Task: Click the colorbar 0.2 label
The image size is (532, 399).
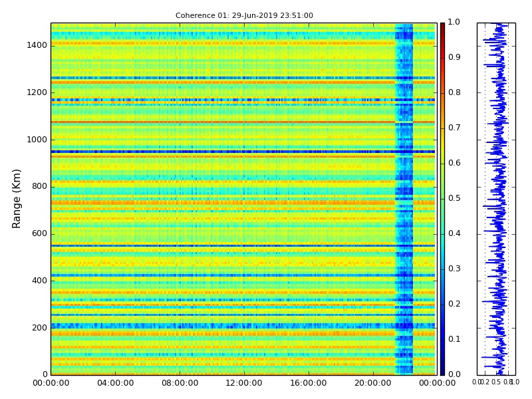Action: point(454,304)
